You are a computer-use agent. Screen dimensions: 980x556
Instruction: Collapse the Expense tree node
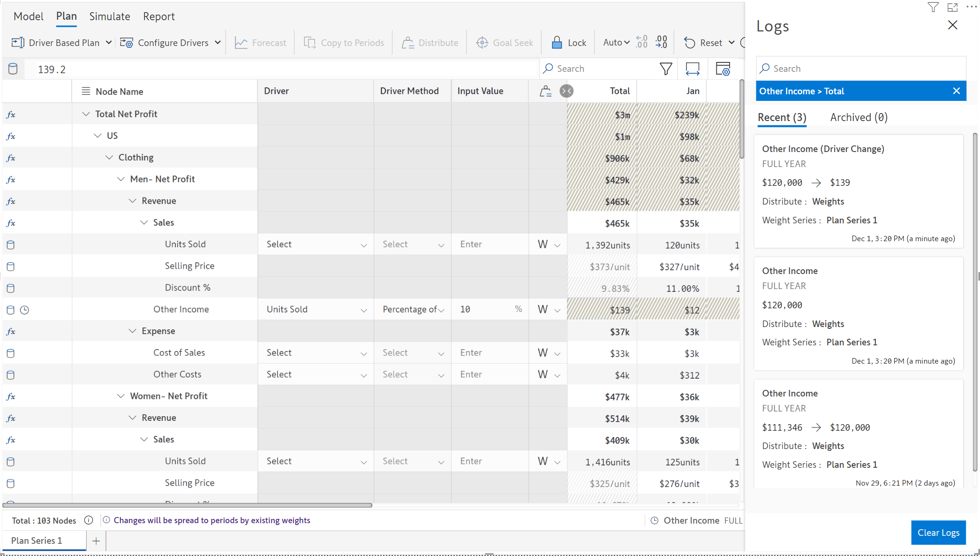pyautogui.click(x=132, y=331)
